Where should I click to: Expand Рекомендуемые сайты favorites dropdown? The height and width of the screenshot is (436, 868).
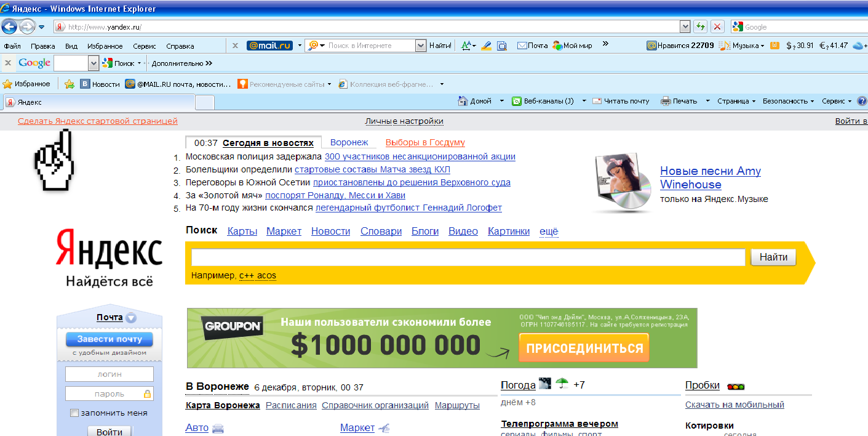pyautogui.click(x=329, y=84)
